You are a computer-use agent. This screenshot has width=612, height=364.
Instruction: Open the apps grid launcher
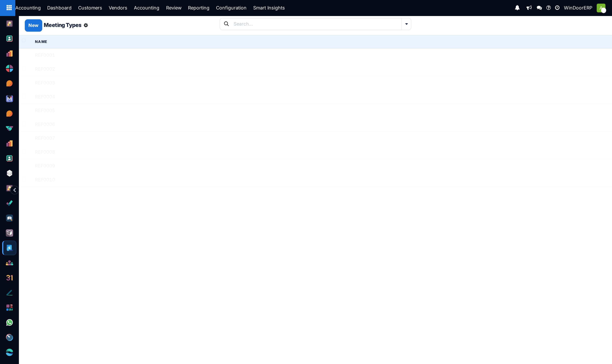pos(9,8)
